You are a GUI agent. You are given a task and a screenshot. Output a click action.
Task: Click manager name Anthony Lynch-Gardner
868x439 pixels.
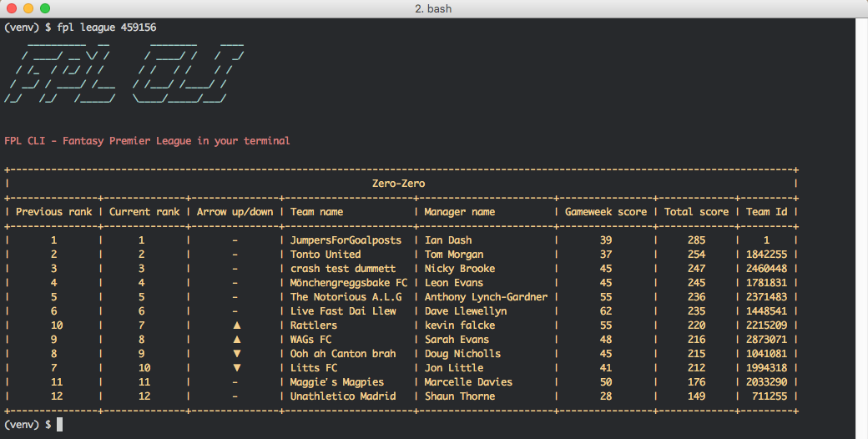486,297
